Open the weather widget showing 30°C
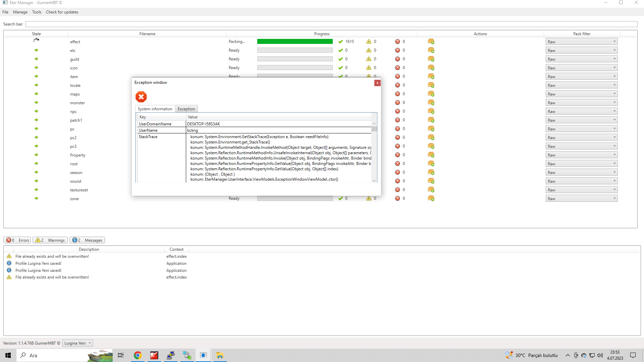644x362 pixels. click(x=531, y=355)
